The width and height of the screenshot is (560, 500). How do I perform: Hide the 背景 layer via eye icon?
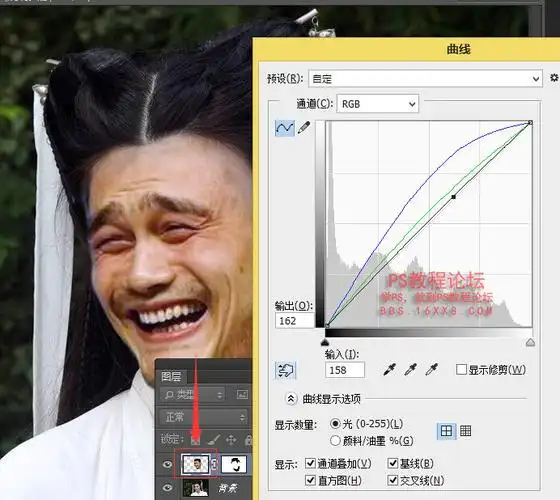(x=167, y=488)
